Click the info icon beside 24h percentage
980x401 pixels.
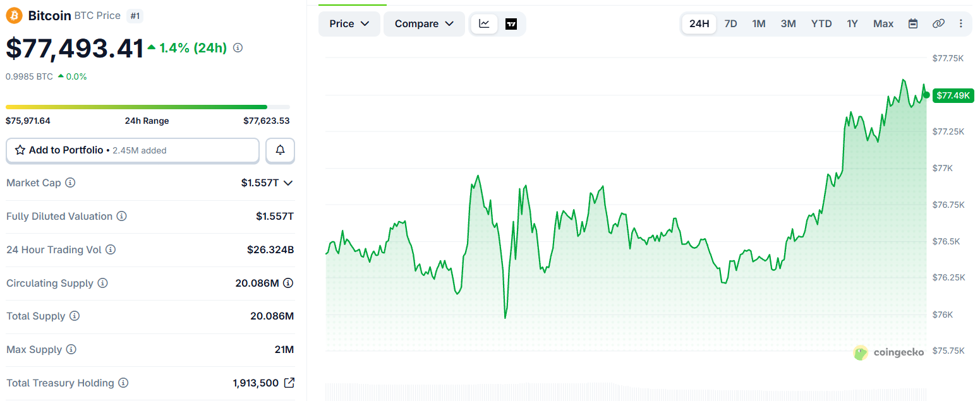click(238, 48)
